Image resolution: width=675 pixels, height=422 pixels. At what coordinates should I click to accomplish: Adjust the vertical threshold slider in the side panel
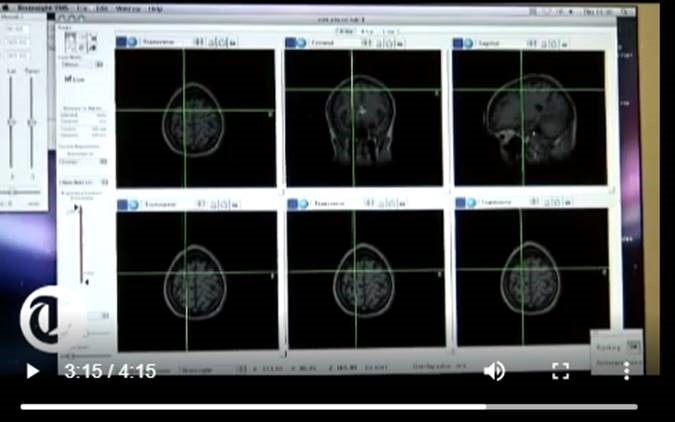[x=81, y=244]
